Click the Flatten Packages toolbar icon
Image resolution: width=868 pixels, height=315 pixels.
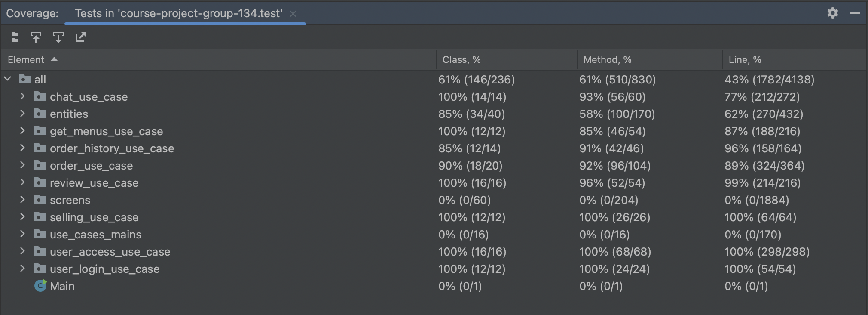13,37
